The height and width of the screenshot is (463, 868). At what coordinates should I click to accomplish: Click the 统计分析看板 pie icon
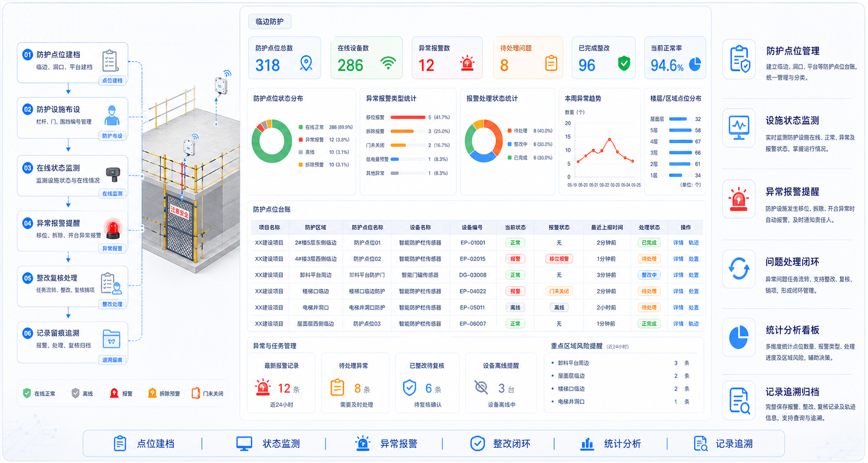(x=739, y=337)
